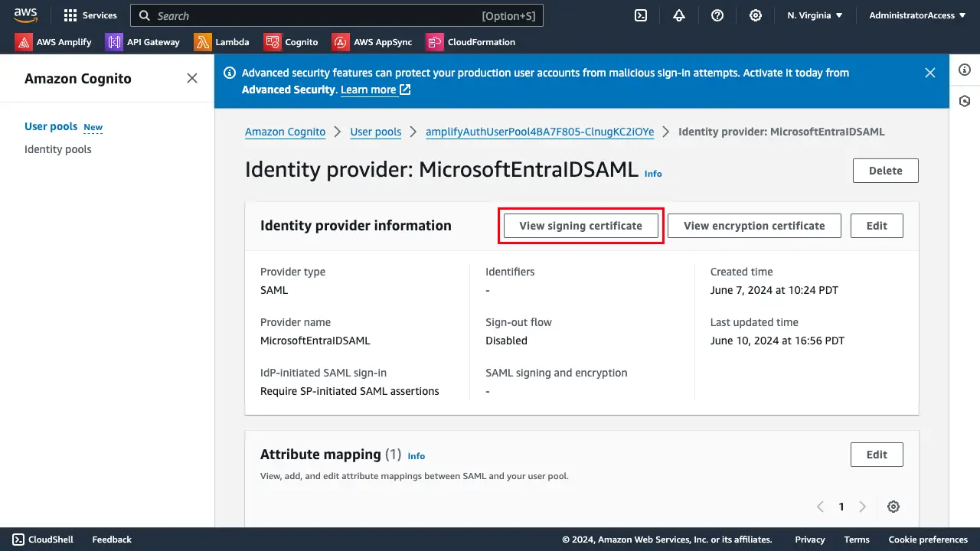The image size is (980, 551).
Task: Open the amplifyAuthUserPool breadcrumb link
Action: click(x=540, y=132)
